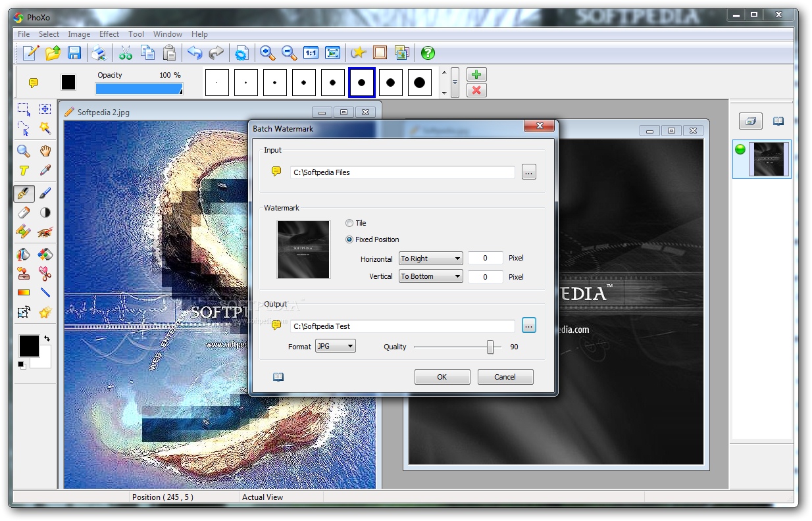This screenshot has width=812, height=521.
Task: Click the green plus add brush icon
Action: 476,74
